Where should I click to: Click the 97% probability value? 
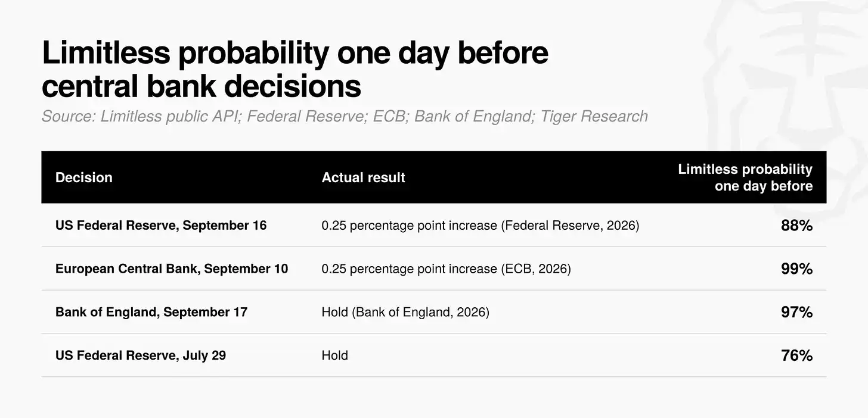coord(797,312)
